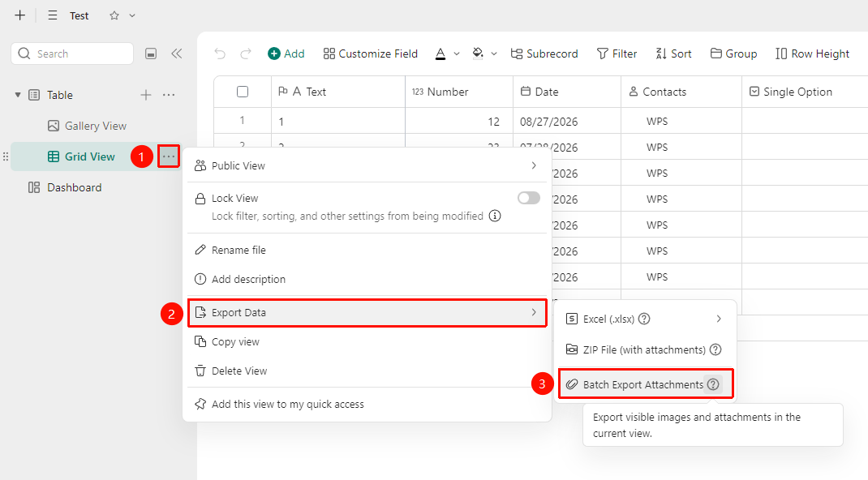The height and width of the screenshot is (480, 868).
Task: Click the Undo arrow in toolbar
Action: click(x=220, y=54)
